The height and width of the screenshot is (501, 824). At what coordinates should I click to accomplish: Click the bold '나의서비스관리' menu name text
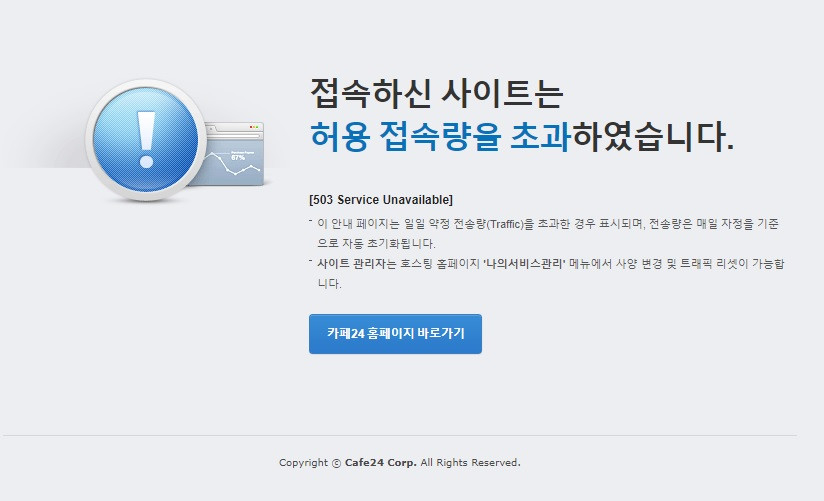[524, 263]
